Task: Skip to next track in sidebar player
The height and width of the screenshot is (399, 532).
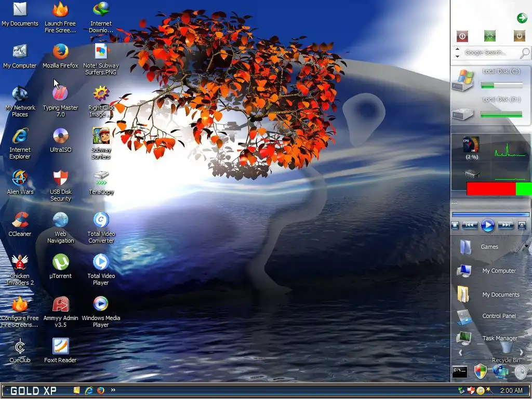Action: point(506,225)
